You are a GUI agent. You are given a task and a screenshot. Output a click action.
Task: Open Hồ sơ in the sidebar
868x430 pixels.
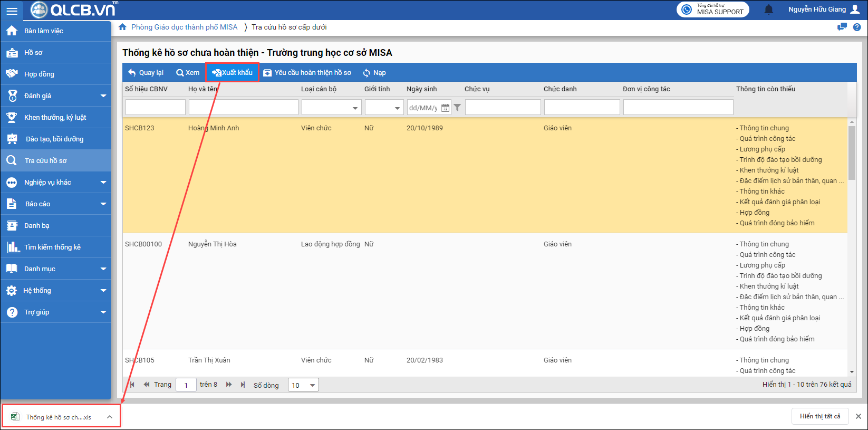[x=33, y=52]
